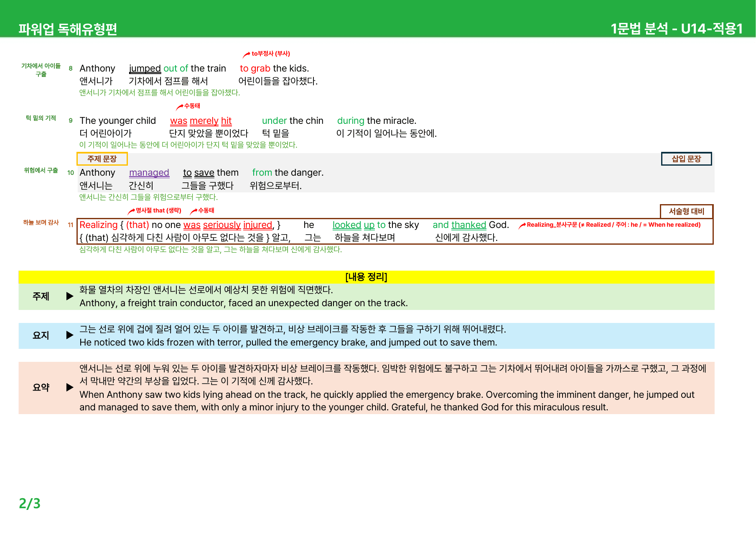Screen dimensions: 756x535
Task: Click sentence number 9
Action: coord(71,120)
